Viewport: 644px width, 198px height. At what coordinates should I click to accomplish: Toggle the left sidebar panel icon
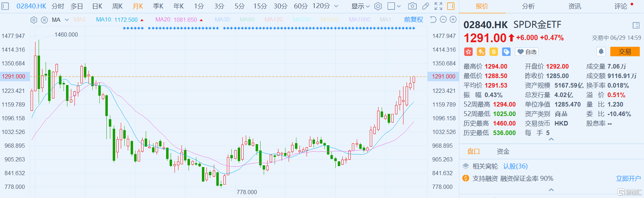pos(5,6)
